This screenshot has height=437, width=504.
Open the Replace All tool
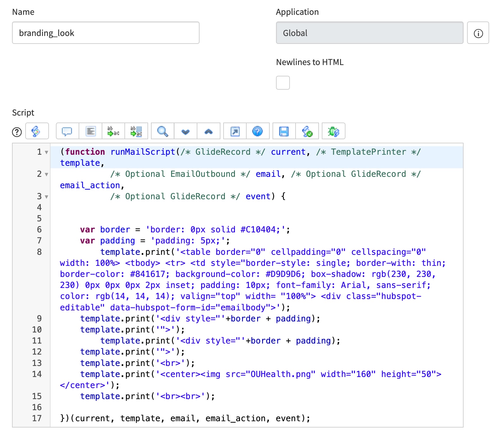coord(136,131)
